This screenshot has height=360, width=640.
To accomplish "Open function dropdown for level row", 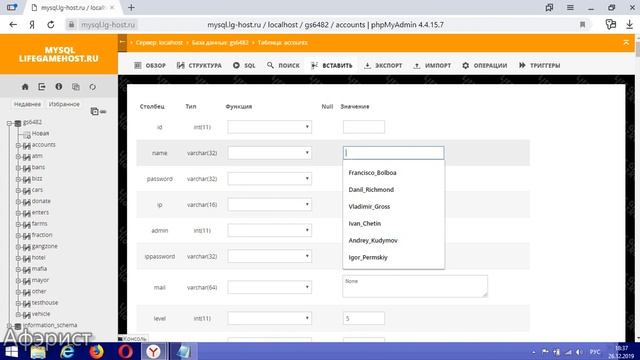I will click(x=269, y=318).
